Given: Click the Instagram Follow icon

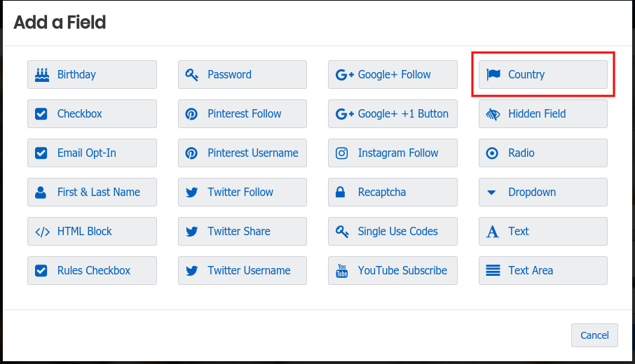Looking at the screenshot, I should pyautogui.click(x=342, y=153).
